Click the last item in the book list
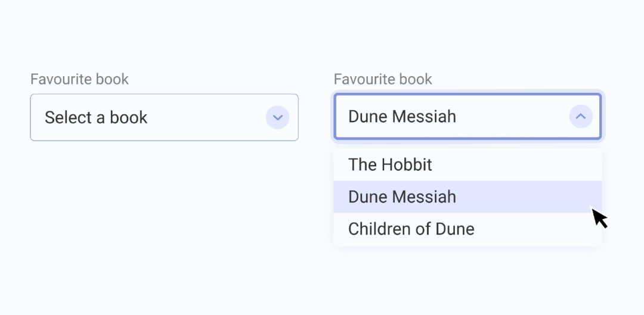Image resolution: width=644 pixels, height=315 pixels. click(x=411, y=229)
